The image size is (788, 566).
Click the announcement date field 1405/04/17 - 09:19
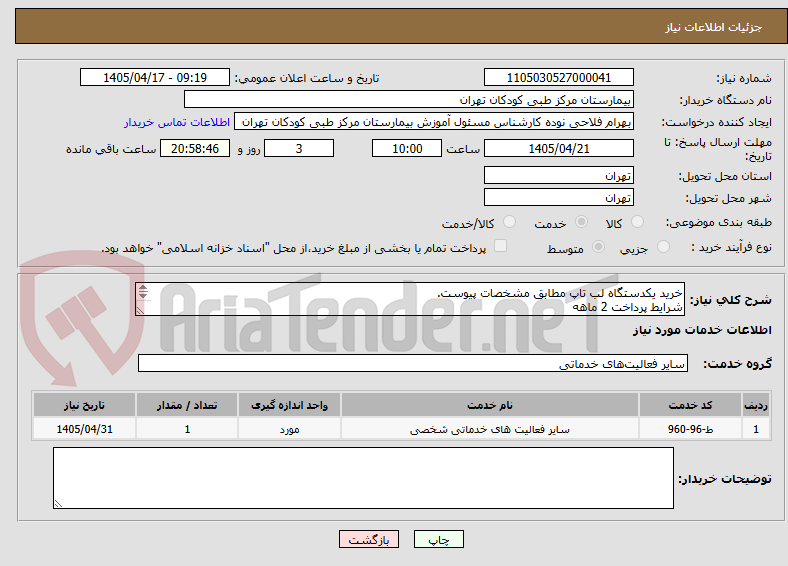(x=155, y=77)
